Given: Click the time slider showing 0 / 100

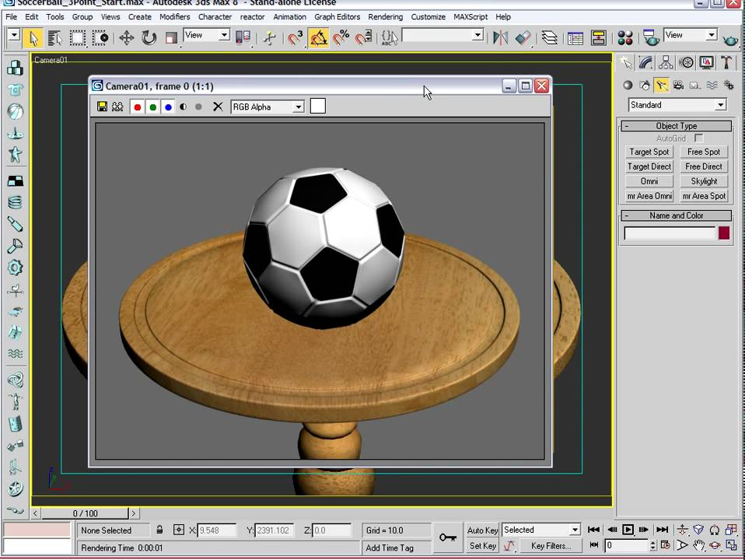Looking at the screenshot, I should tap(85, 513).
